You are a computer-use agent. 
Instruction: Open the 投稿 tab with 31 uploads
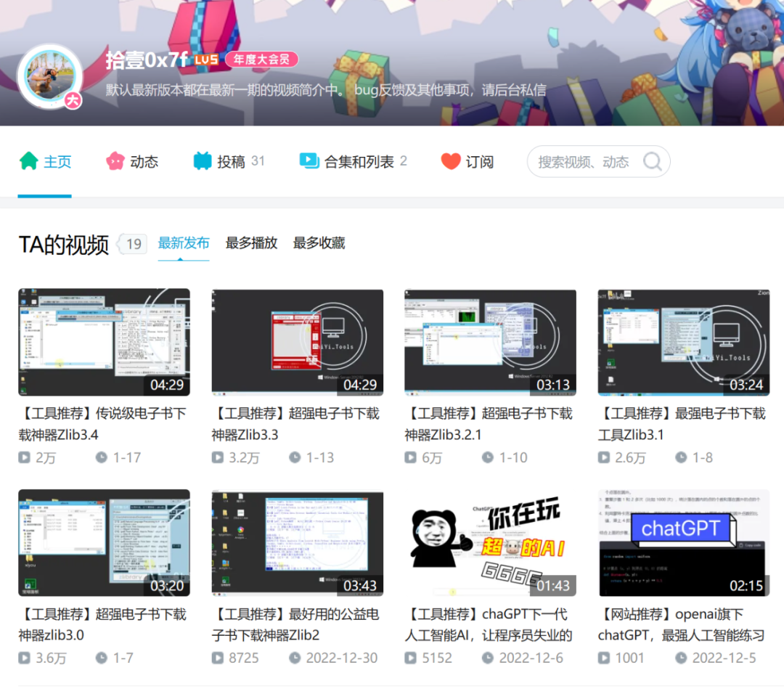point(229,161)
